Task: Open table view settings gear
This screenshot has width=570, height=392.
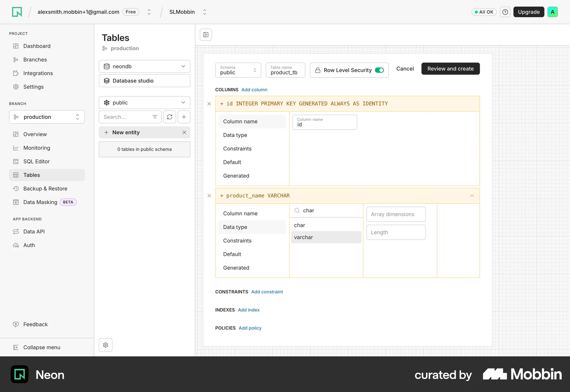Action: 105,345
